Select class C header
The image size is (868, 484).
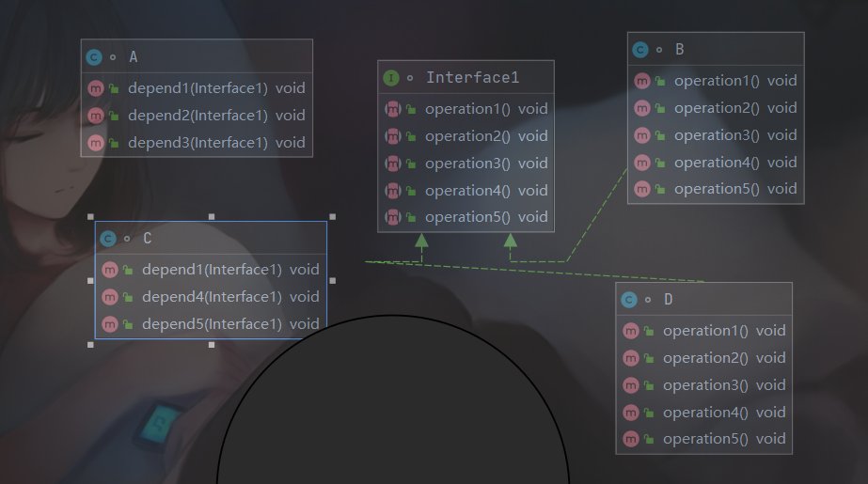[x=211, y=239]
